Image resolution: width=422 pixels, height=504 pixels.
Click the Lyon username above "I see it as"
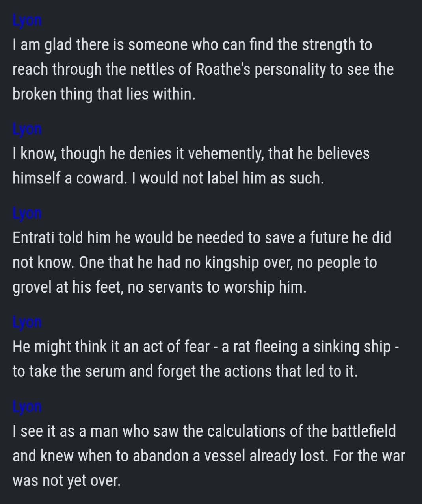coord(27,406)
